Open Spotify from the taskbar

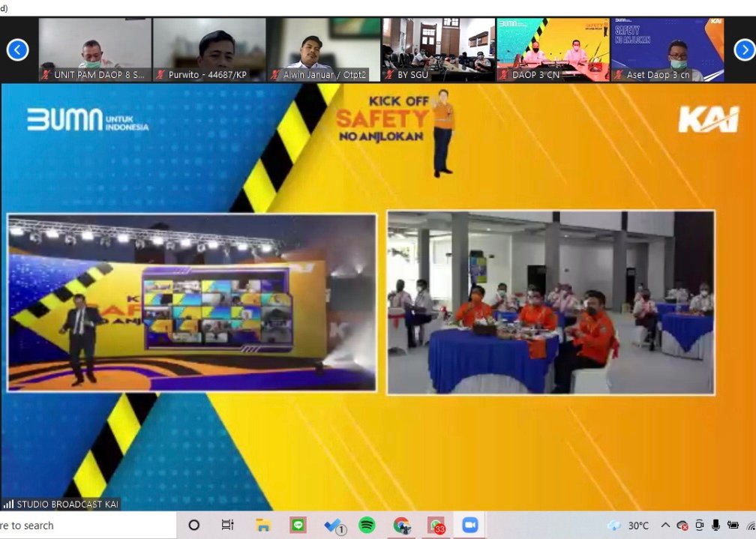(367, 525)
